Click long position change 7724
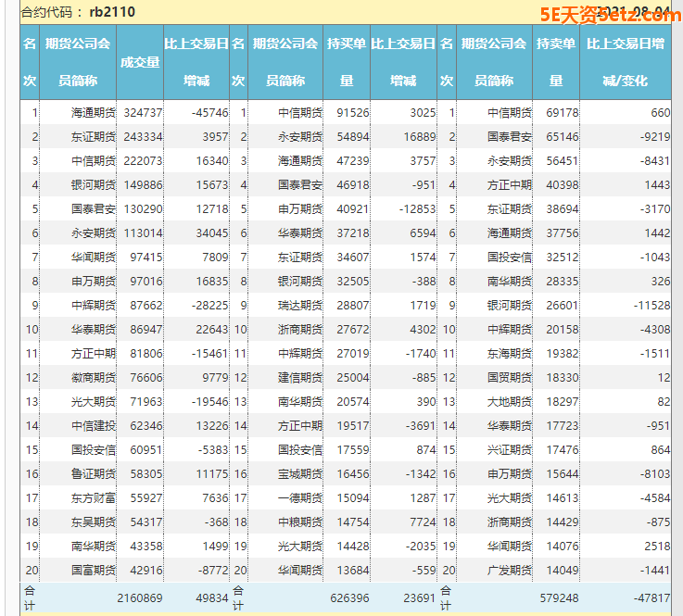 click(x=423, y=522)
